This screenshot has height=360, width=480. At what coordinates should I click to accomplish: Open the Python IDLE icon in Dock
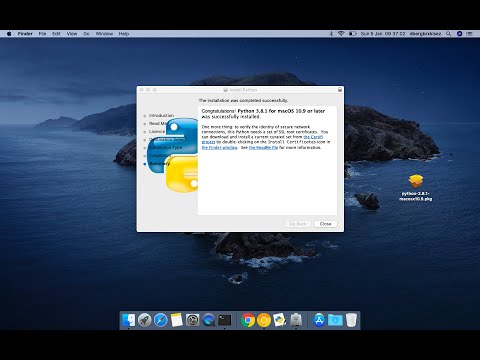tap(280, 320)
